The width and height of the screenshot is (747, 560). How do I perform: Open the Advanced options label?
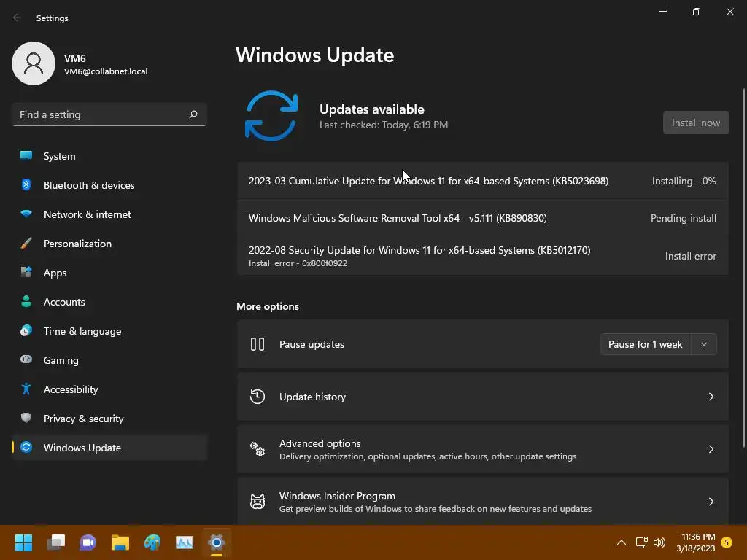click(320, 443)
